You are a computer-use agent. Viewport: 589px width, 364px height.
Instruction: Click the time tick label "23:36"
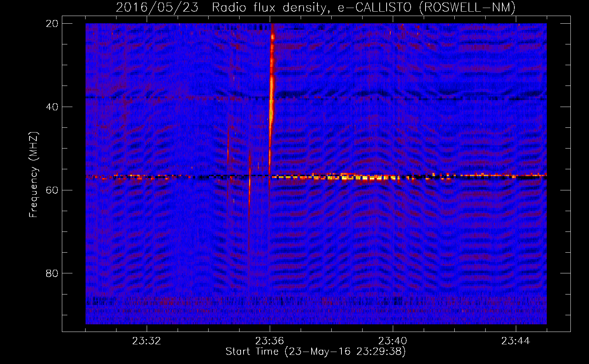coord(269,341)
